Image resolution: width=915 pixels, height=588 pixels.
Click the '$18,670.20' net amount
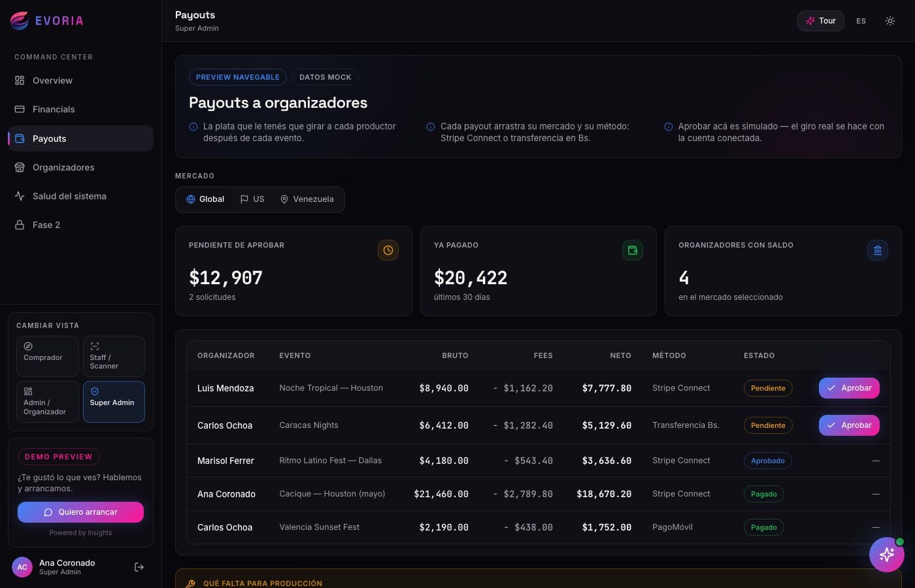[604, 494]
